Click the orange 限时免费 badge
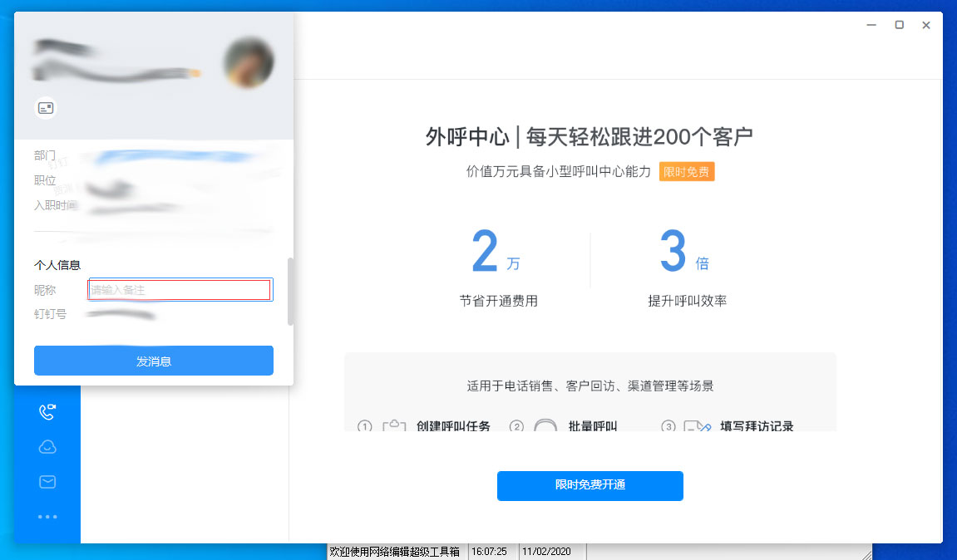This screenshot has height=560, width=957. click(687, 171)
